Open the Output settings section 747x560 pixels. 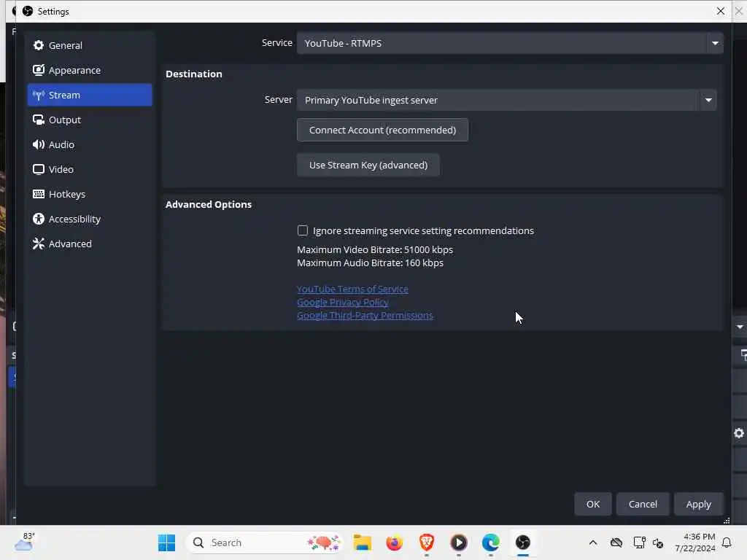coord(90,120)
